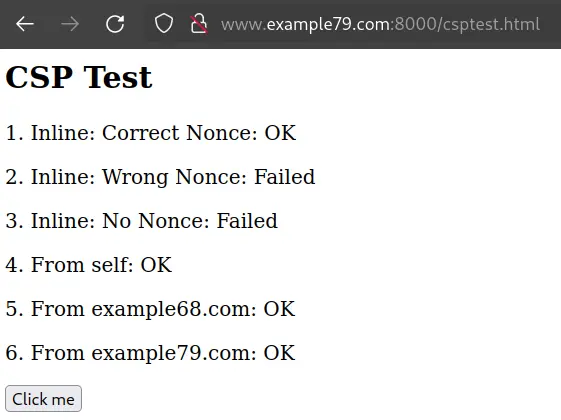Click the example79.com domain in the URL
Image resolution: width=561 pixels, height=420 pixels.
click(x=328, y=25)
